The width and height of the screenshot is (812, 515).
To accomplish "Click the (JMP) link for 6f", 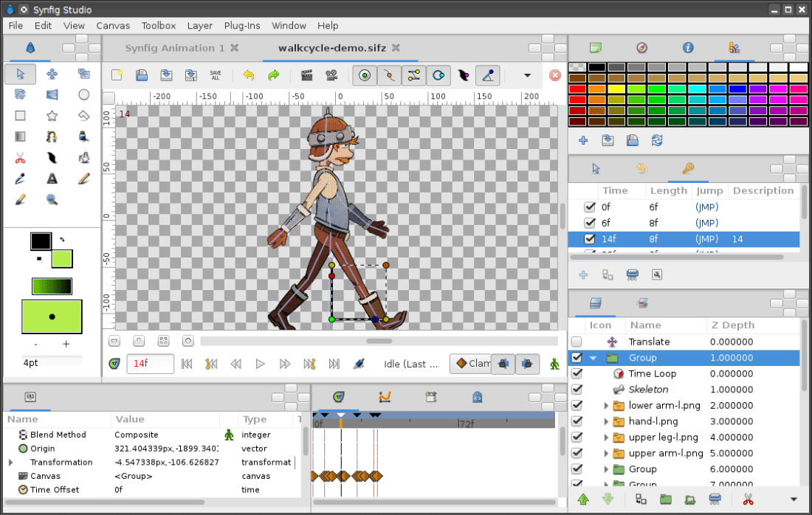I will [706, 223].
